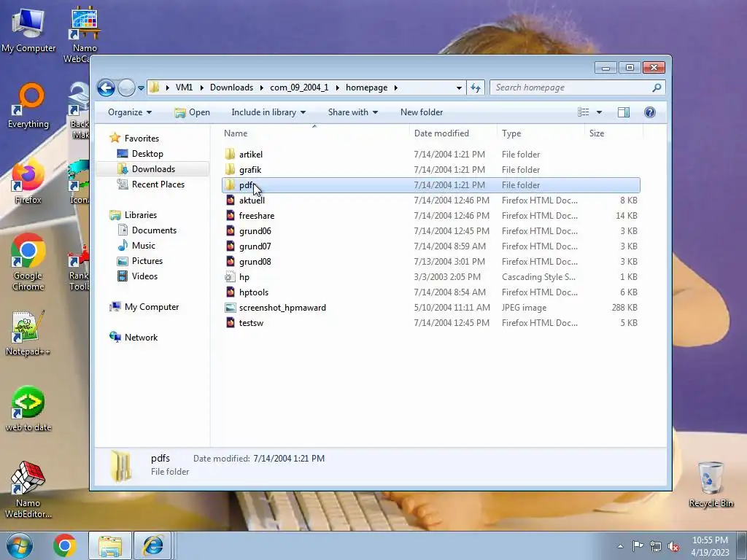Open the recent pages dropdown arrow
Image resolution: width=747 pixels, height=560 pixels.
click(141, 88)
